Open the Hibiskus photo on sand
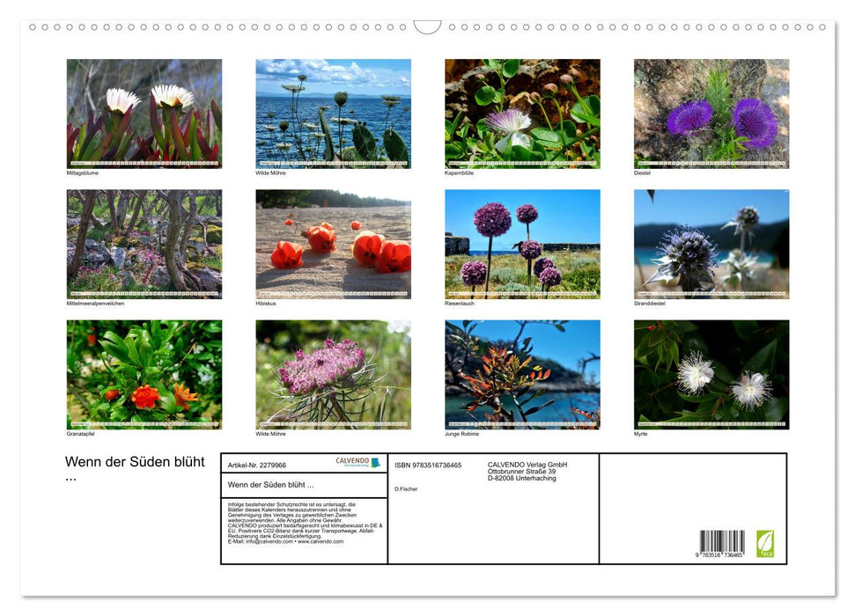The width and height of the screenshot is (855, 616). tap(333, 244)
